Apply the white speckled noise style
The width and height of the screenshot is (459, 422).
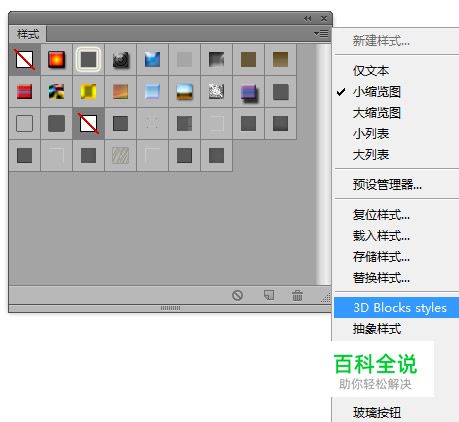(216, 91)
